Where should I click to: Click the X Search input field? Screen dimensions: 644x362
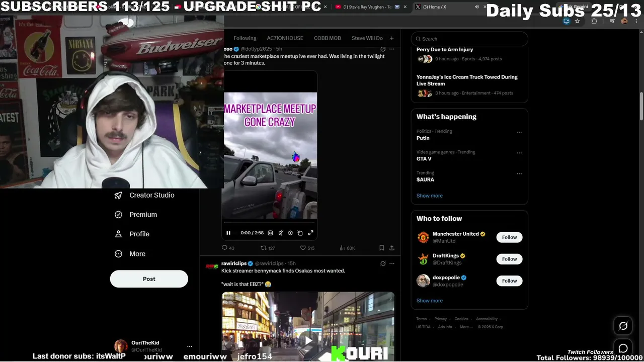coord(469,39)
